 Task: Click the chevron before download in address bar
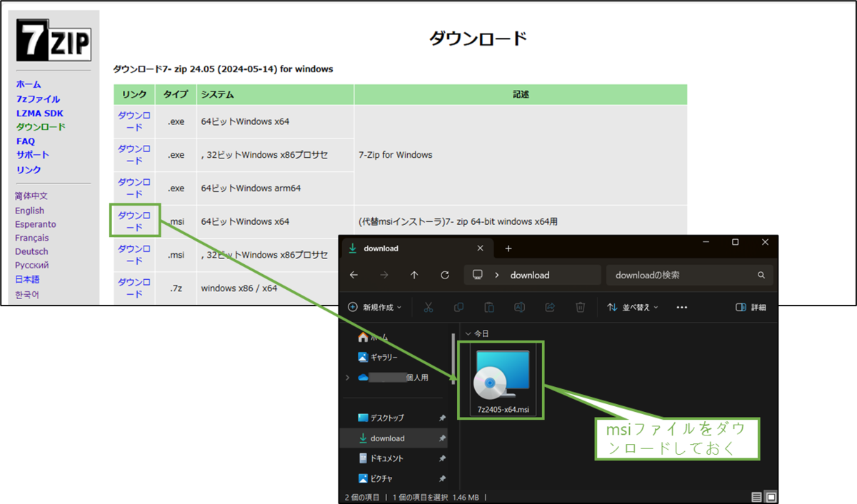pyautogui.click(x=497, y=275)
